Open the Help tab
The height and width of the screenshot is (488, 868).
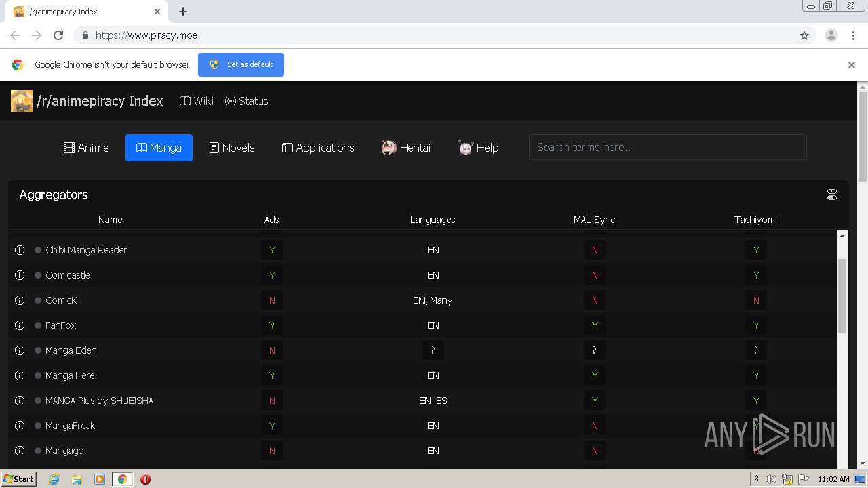[x=479, y=148]
